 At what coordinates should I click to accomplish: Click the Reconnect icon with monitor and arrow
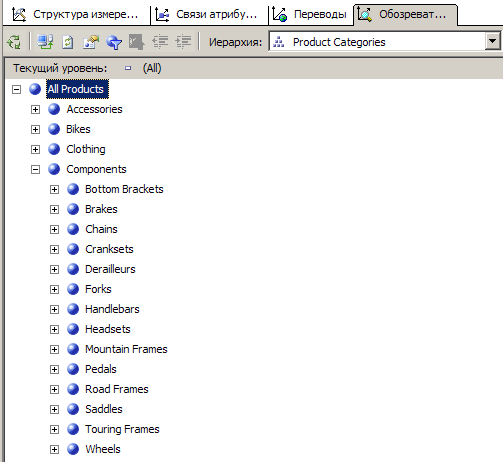(x=45, y=42)
